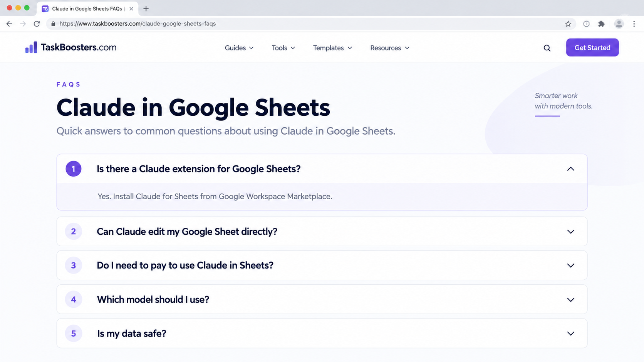Close the Claude in Google Sheets FAQs tab
The width and height of the screenshot is (644, 362).
(x=131, y=8)
